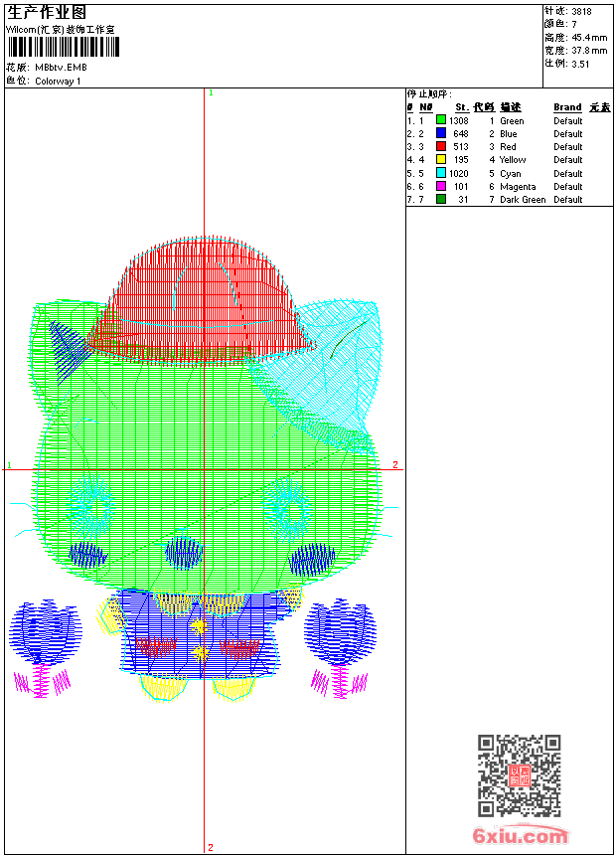This screenshot has height=855, width=616.
Task: Select the 'Yellow' description text
Action: point(513,160)
